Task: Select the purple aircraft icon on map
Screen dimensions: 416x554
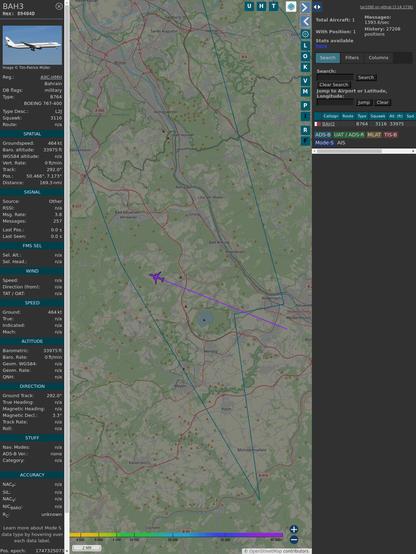Action: [x=157, y=277]
